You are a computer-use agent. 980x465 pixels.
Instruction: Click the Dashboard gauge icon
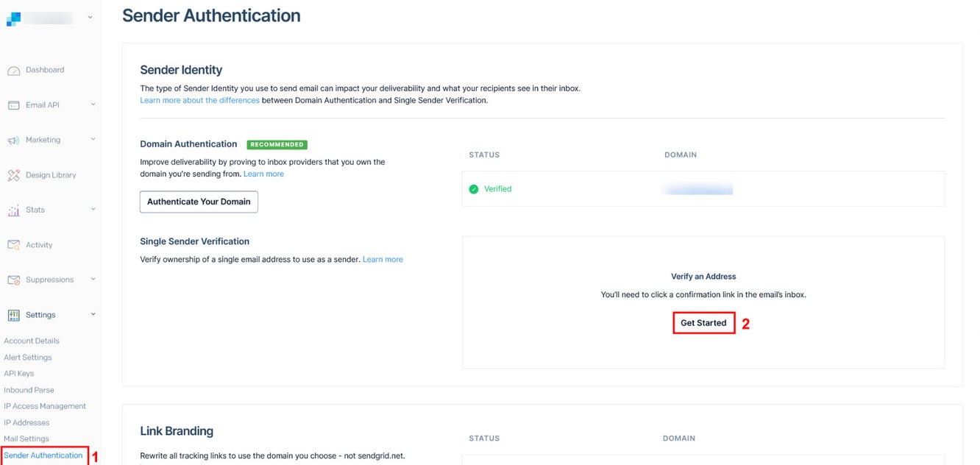tap(13, 71)
